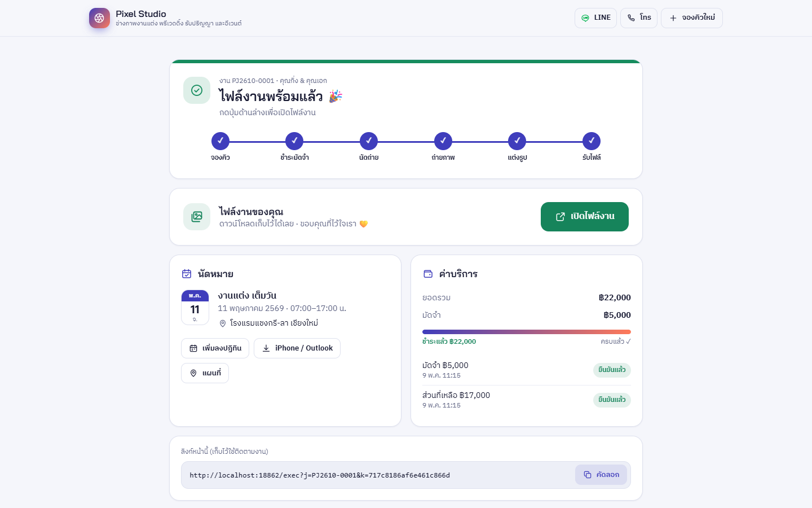Click the 11 พ.ค. date badge

[195, 307]
